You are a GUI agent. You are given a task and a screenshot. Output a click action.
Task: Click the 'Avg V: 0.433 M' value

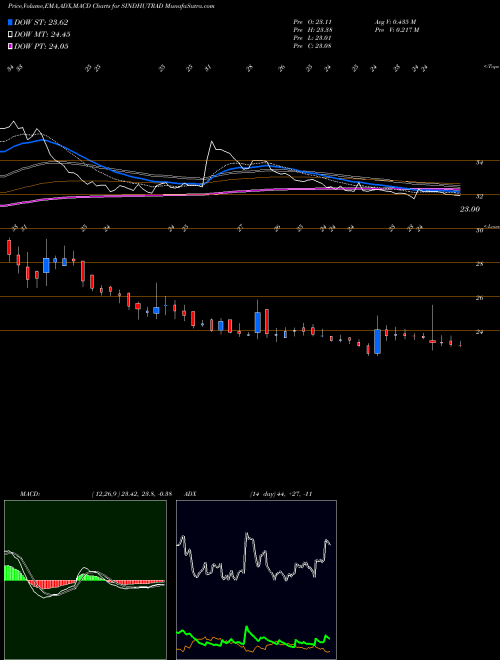395,22
